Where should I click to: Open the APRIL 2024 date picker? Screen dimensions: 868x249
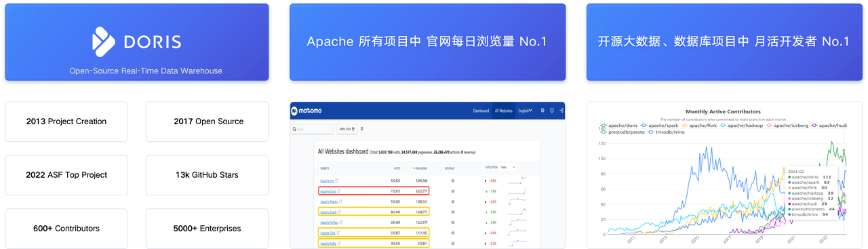pyautogui.click(x=347, y=129)
